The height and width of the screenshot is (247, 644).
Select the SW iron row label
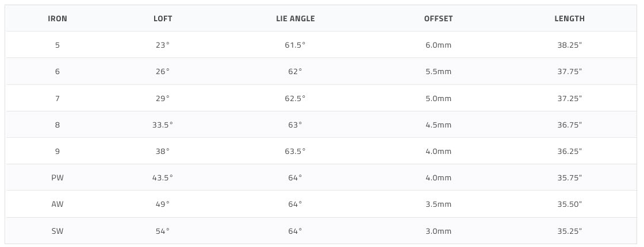pos(57,231)
